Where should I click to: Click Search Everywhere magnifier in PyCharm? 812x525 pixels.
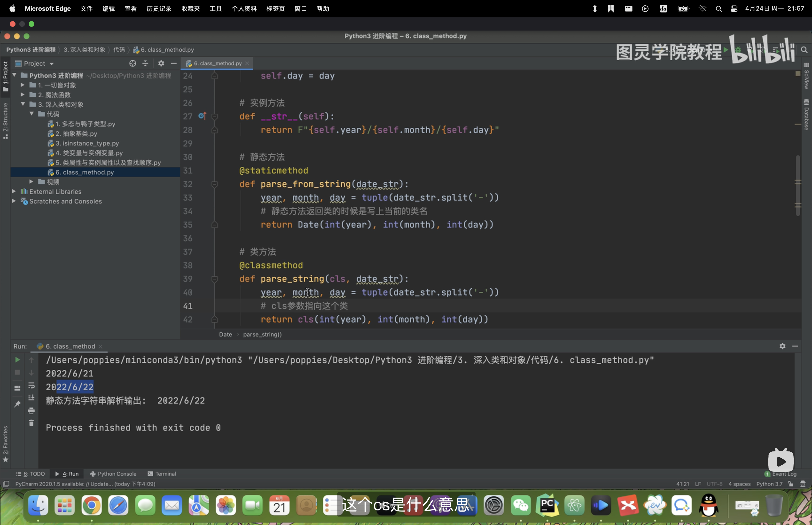coord(804,50)
